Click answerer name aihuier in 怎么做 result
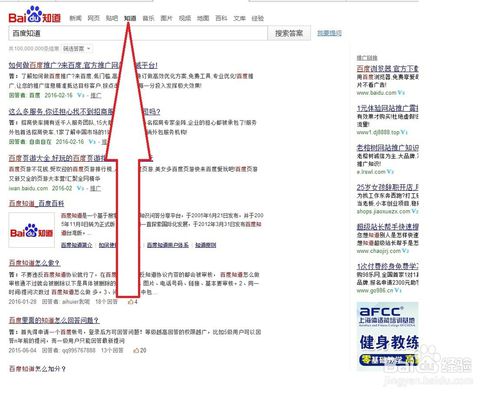Image resolution: width=500 pixels, height=398 pixels. pos(76,302)
